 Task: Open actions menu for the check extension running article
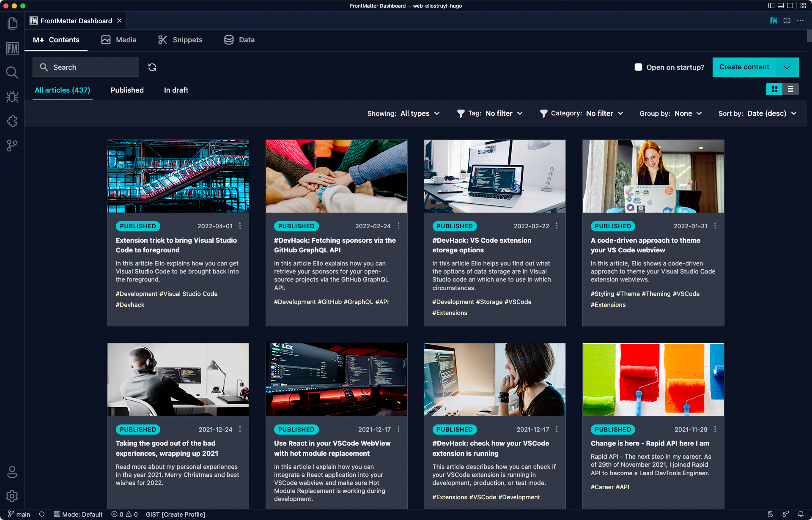point(557,429)
